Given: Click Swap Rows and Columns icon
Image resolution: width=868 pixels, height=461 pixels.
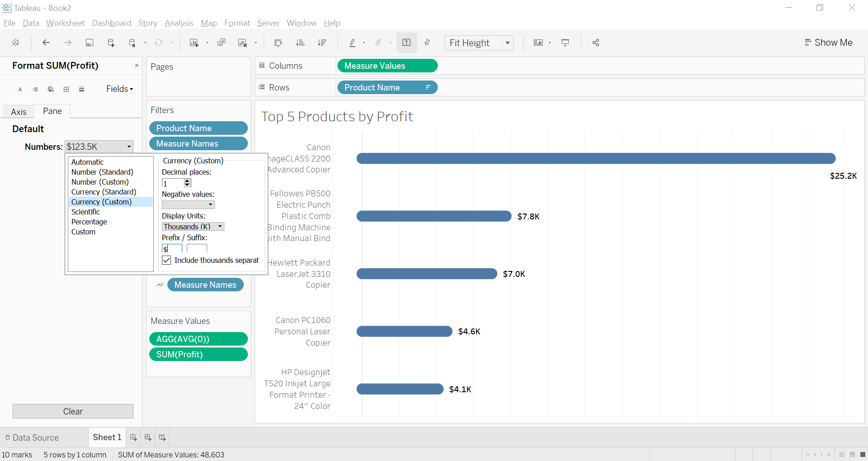Looking at the screenshot, I should click(x=278, y=43).
